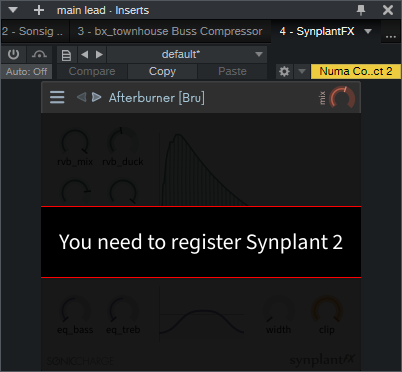The height and width of the screenshot is (372, 402).
Task: Open the default* preset dropdown
Action: coord(187,54)
